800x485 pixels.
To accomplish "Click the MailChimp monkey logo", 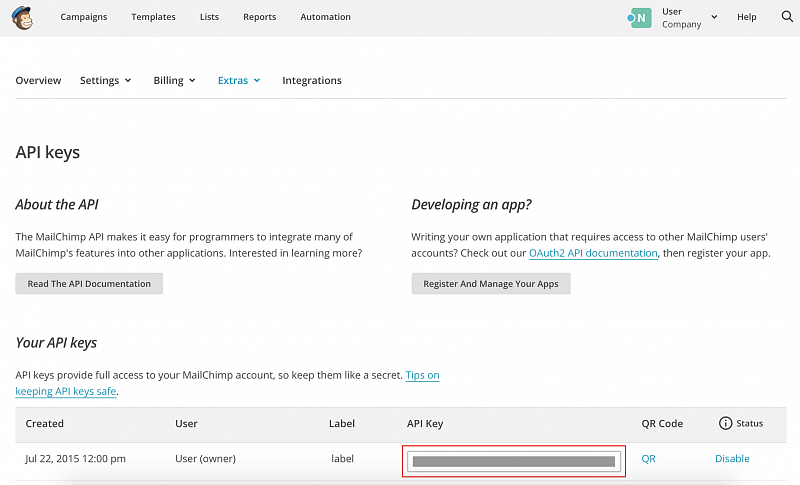I will [22, 17].
